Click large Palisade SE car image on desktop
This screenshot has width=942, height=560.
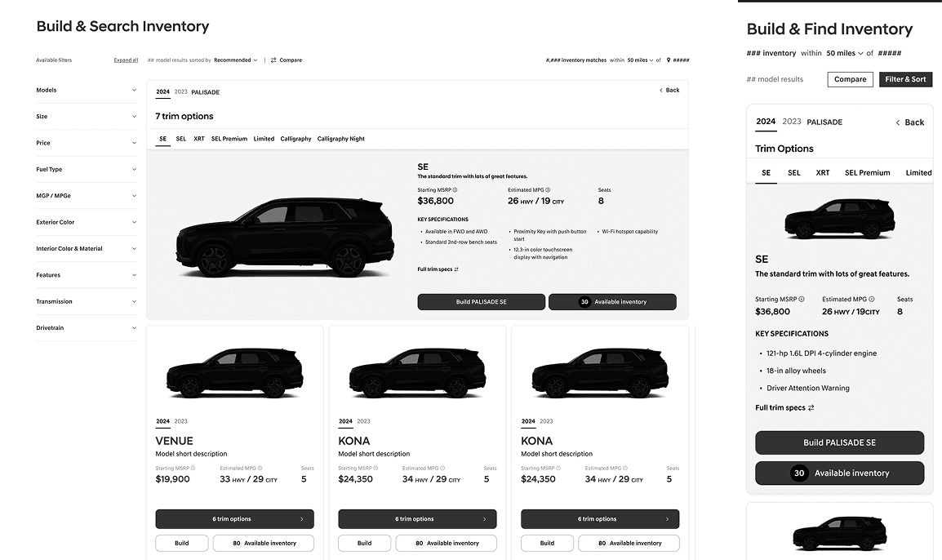pyautogui.click(x=285, y=238)
